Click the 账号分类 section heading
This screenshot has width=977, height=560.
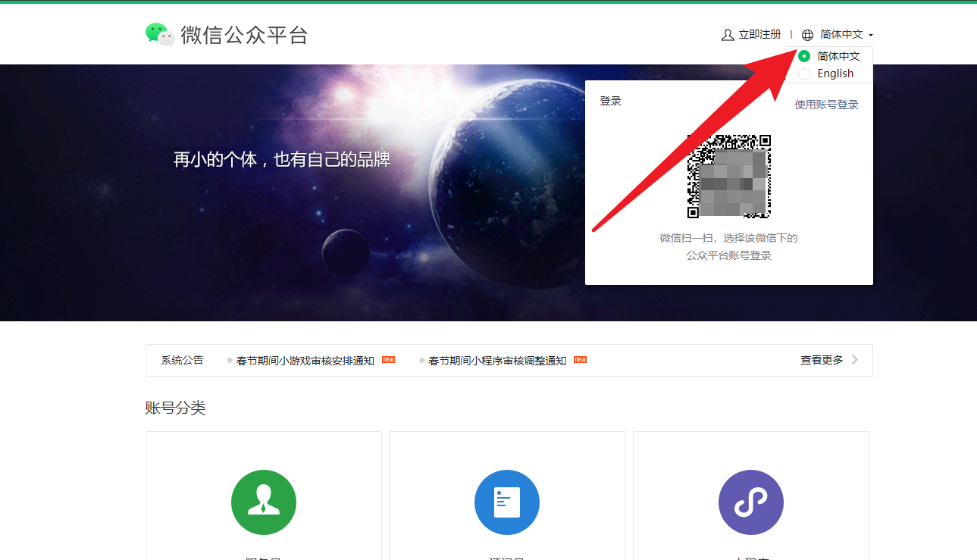(175, 408)
